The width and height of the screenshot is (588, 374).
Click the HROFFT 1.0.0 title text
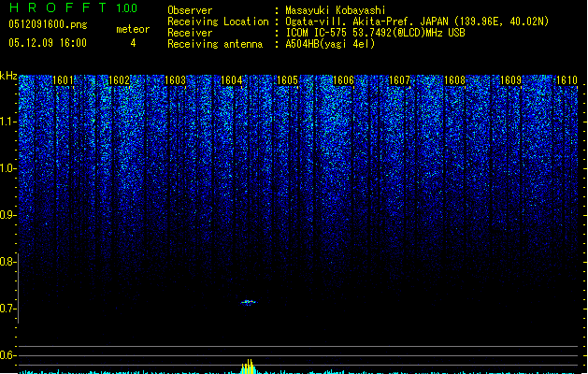click(74, 7)
